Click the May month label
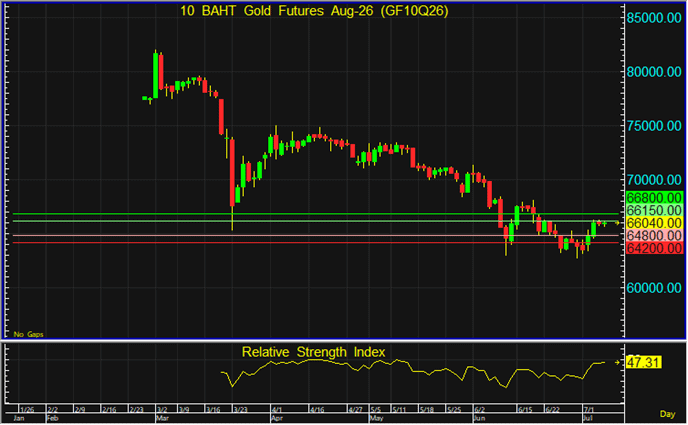The width and height of the screenshot is (688, 425). 376,418
